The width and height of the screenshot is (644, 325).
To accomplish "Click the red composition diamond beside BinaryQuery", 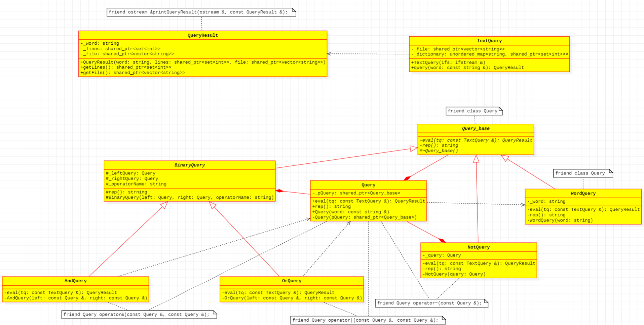I will pos(279,191).
